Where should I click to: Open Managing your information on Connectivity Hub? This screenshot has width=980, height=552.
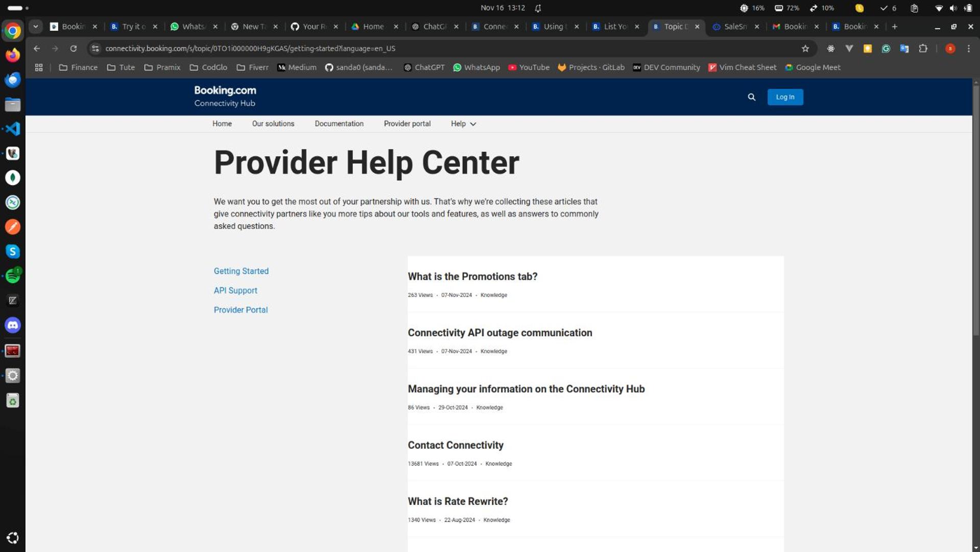(526, 389)
